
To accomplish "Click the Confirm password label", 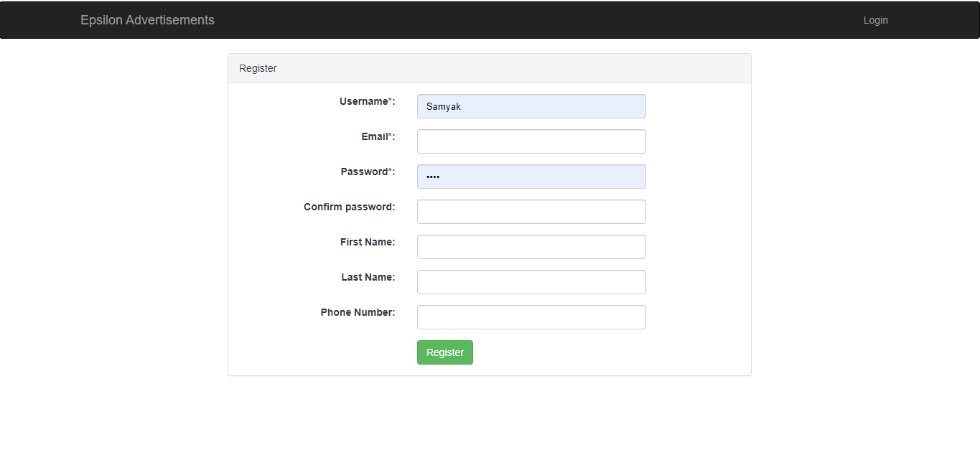I will 349,207.
